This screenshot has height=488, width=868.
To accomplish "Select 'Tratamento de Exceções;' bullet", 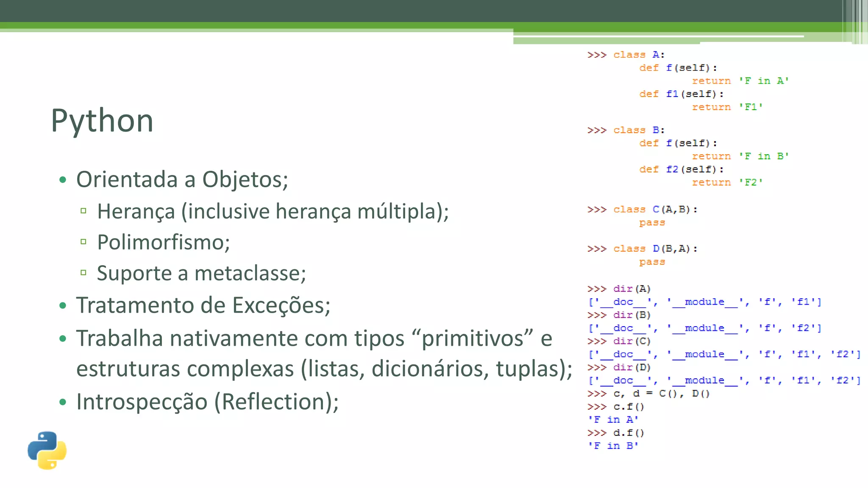I will coord(203,305).
